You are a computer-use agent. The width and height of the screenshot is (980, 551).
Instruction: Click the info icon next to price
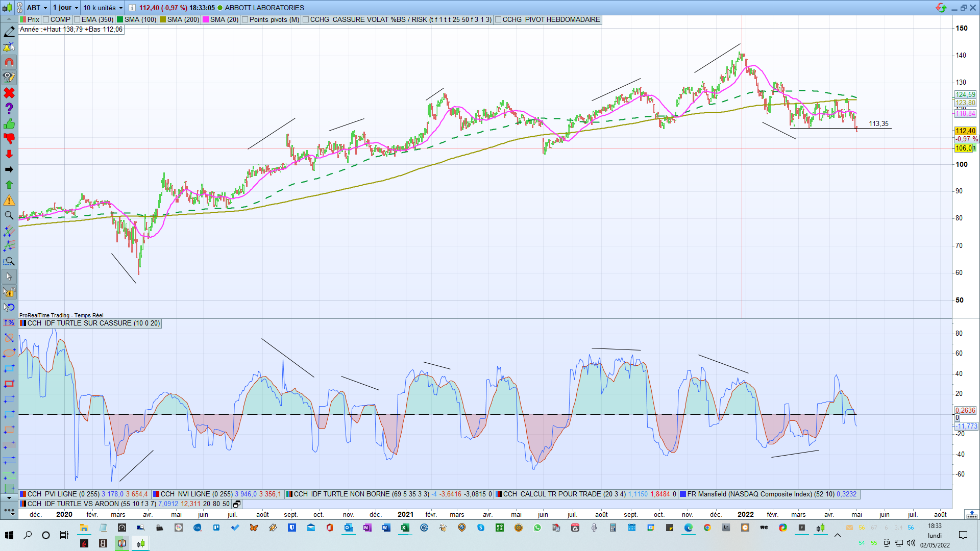click(132, 8)
